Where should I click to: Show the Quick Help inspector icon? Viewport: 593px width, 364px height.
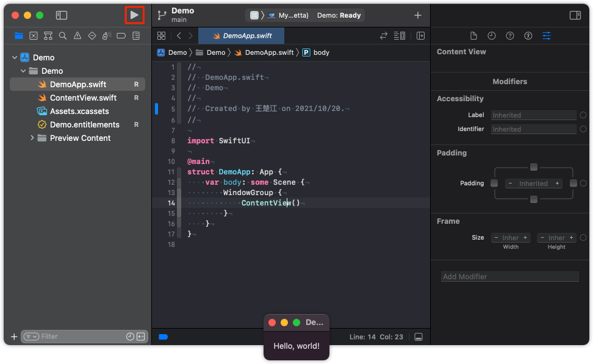510,36
